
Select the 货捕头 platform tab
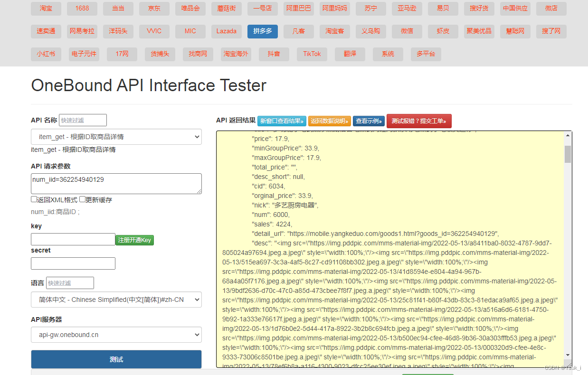pyautogui.click(x=160, y=54)
